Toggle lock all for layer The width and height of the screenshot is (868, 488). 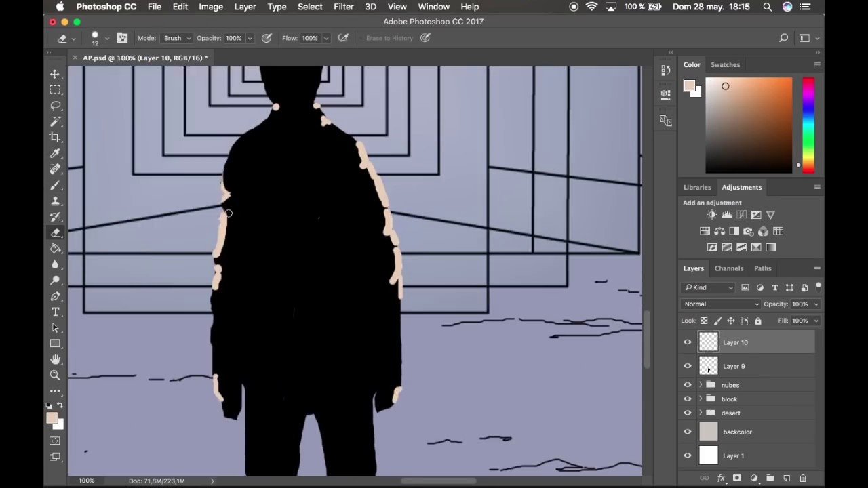(758, 321)
